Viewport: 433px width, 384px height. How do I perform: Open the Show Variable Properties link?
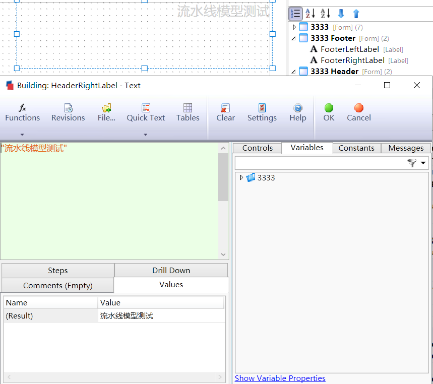point(280,378)
